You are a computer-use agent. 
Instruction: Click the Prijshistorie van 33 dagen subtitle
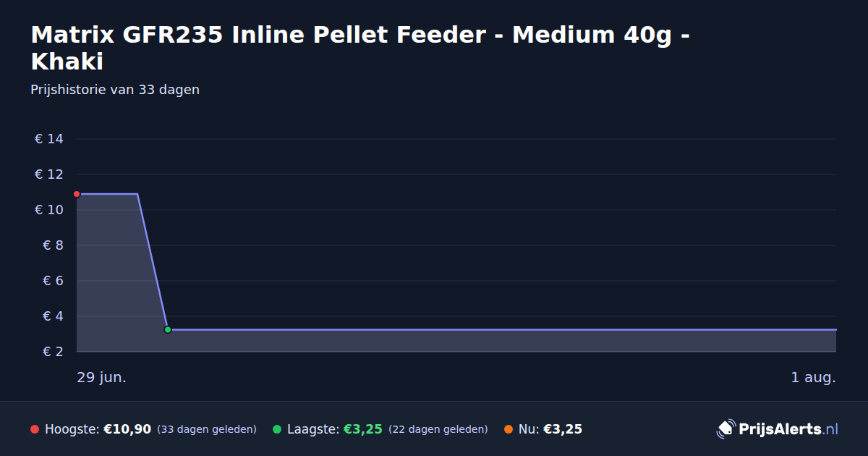(115, 90)
